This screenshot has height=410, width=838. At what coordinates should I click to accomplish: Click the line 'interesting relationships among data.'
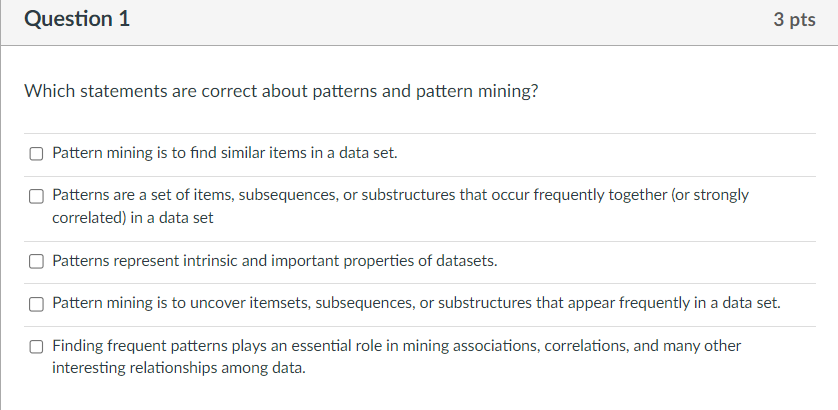click(179, 367)
